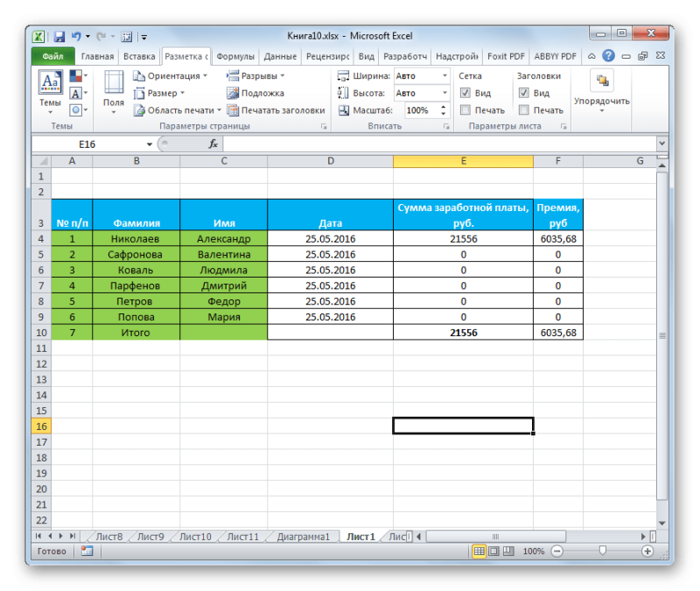Image resolution: width=700 pixels, height=591 pixels.
Task: Click the Redo icon in quick access toolbar
Action: point(101,37)
